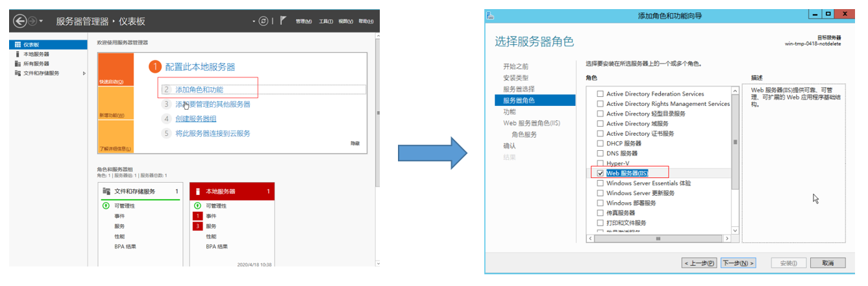This screenshot has height=286, width=868.
Task: Open the 新增功能(W) orange tile
Action: 116,103
